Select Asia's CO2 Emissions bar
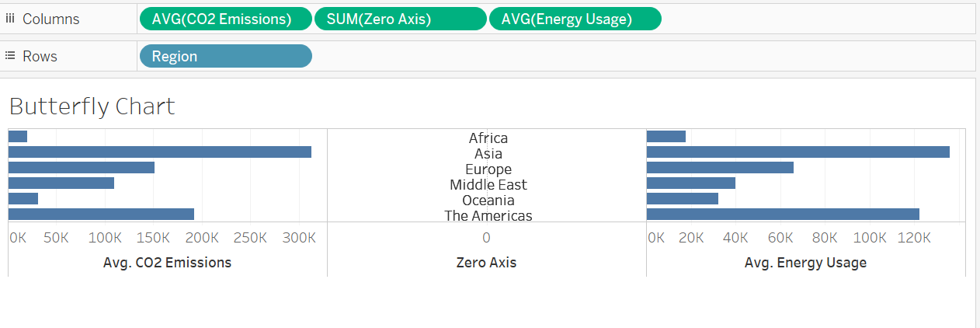The width and height of the screenshot is (980, 328). [159, 152]
